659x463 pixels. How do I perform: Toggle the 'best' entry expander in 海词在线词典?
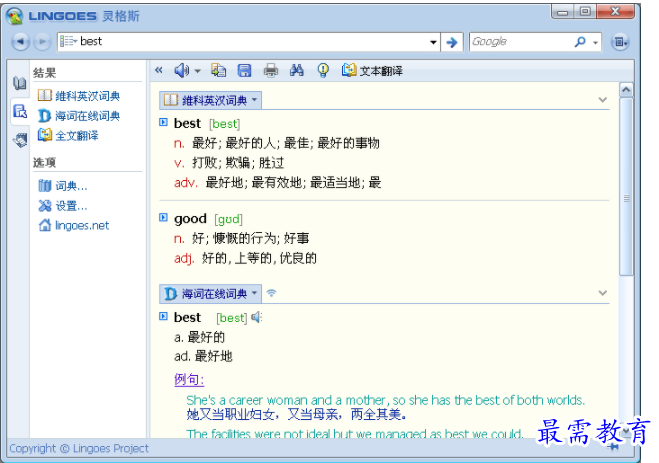point(163,316)
